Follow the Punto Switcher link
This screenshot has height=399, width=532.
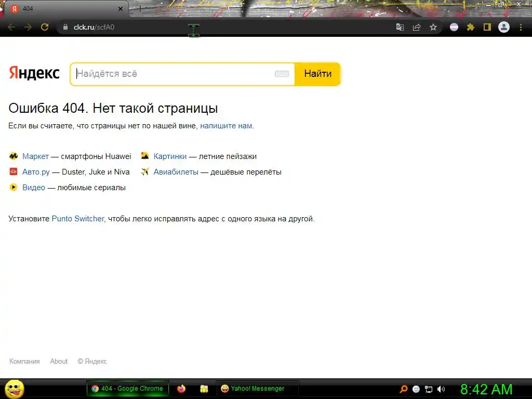pyautogui.click(x=78, y=219)
